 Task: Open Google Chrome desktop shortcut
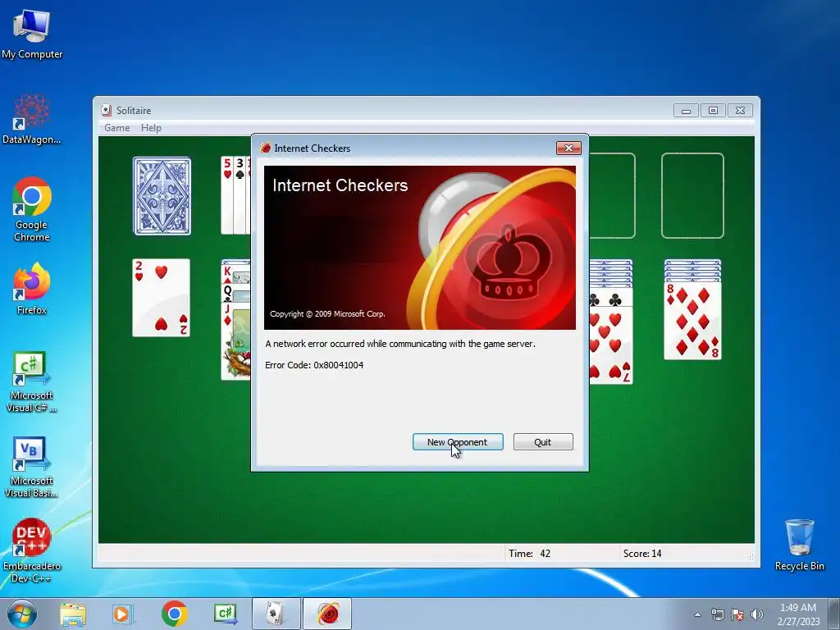32,209
